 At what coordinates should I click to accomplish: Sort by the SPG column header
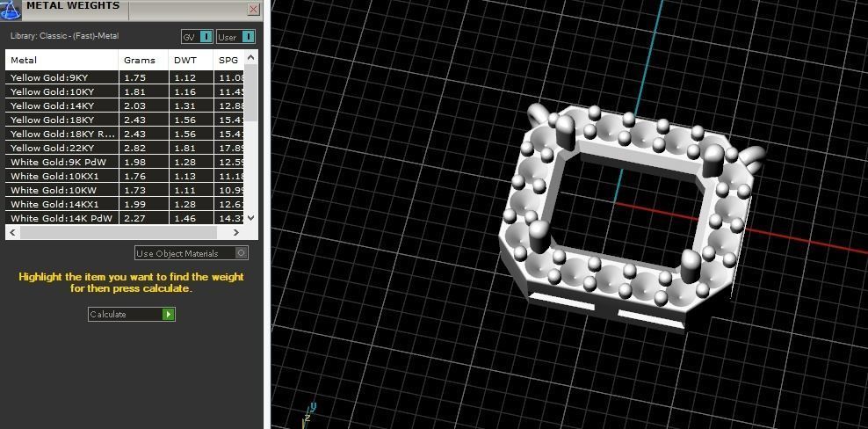[x=228, y=61]
